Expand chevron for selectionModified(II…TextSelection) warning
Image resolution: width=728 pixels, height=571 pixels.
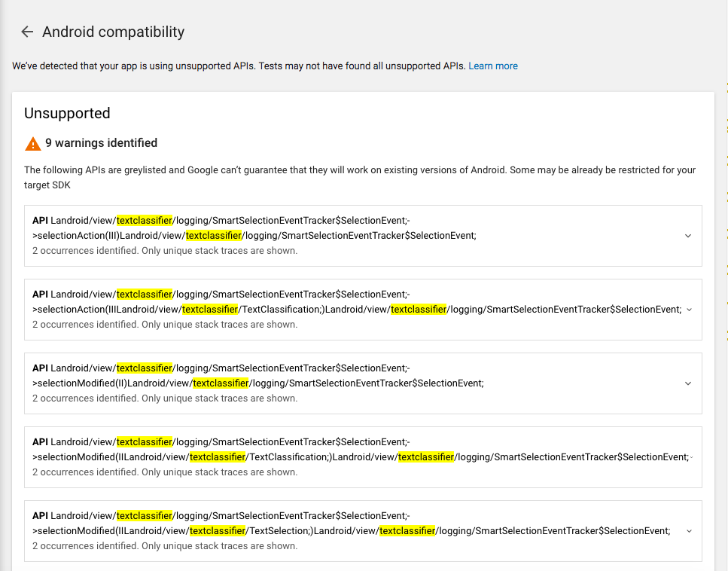click(x=689, y=531)
